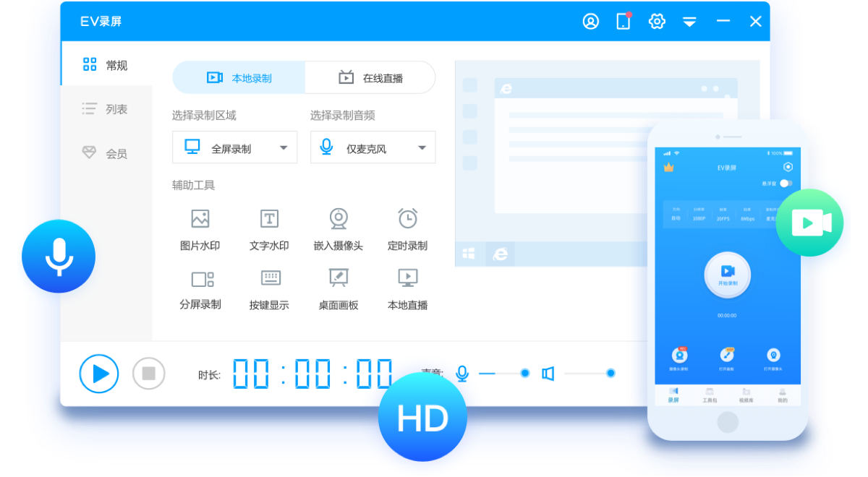868x477 pixels.
Task: Click the speaker volume icon in bottom bar
Action: pos(548,374)
